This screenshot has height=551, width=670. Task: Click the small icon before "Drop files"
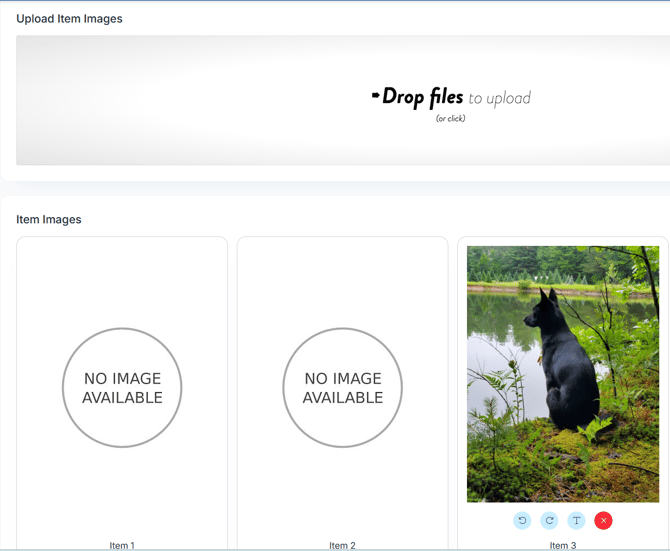(x=375, y=96)
